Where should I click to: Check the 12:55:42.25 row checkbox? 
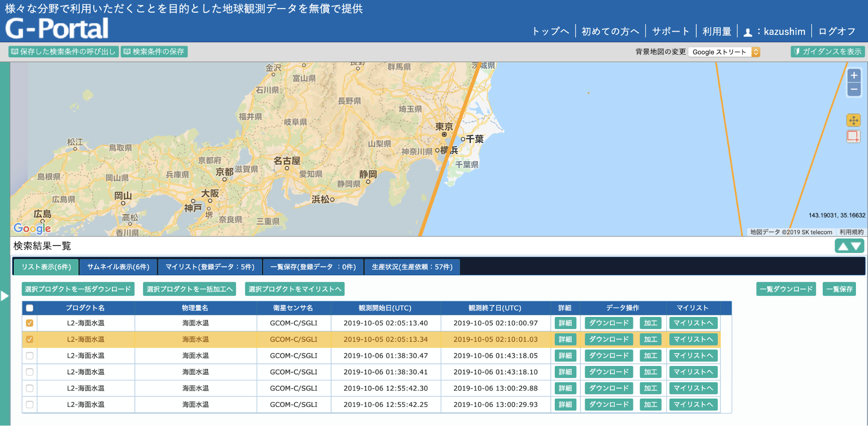pyautogui.click(x=30, y=404)
